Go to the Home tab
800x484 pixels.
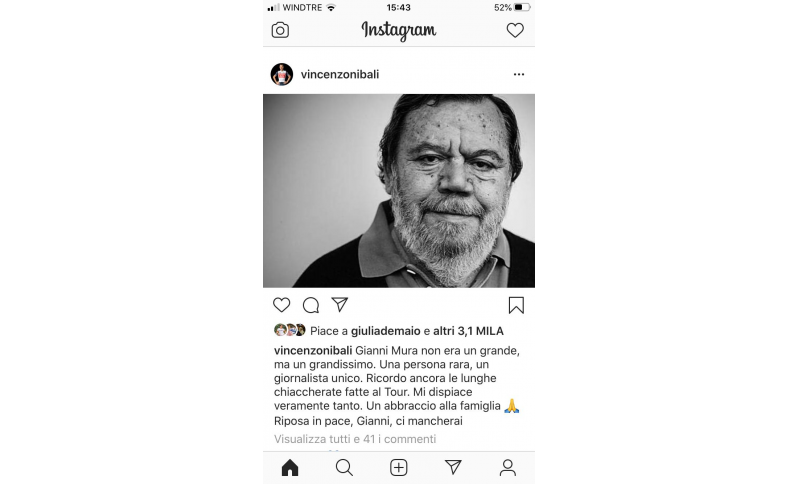[290, 467]
